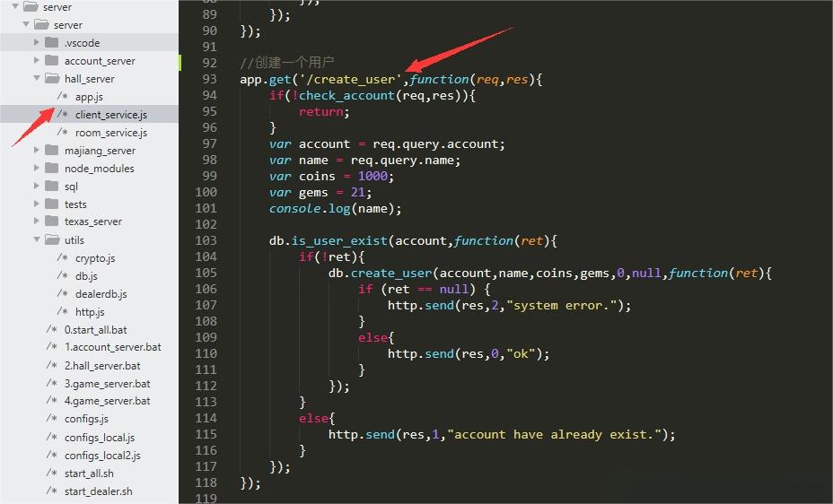Click file icon beside crypto.js
The width and height of the screenshot is (833, 504).
pyautogui.click(x=63, y=258)
